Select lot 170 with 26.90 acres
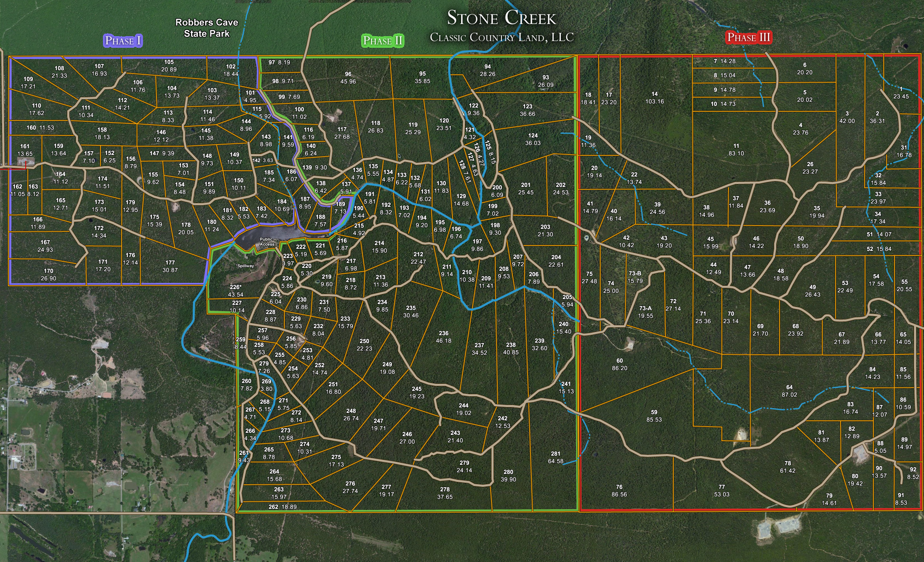The width and height of the screenshot is (924, 562). [49, 275]
